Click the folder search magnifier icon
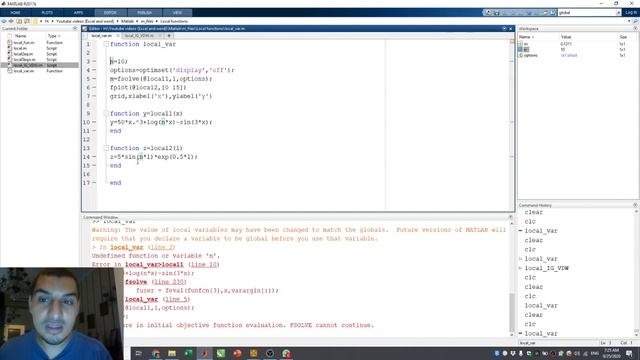The image size is (640, 360). click(636, 21)
